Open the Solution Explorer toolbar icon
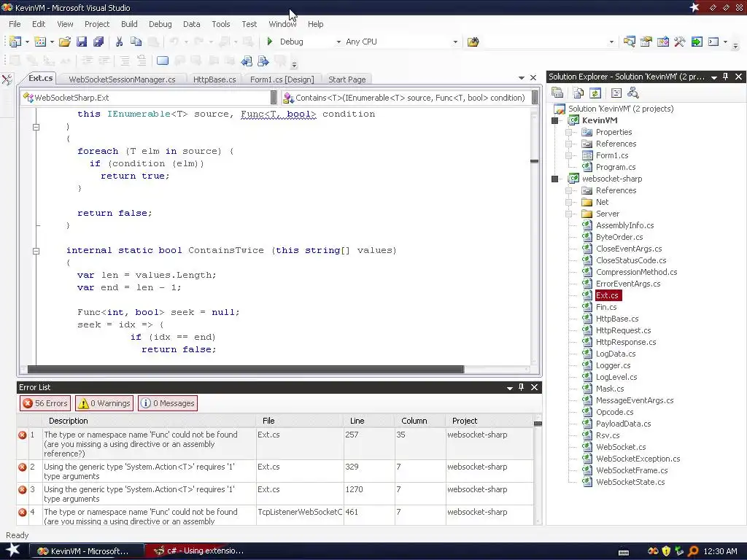This screenshot has height=560, width=747. coord(630,42)
